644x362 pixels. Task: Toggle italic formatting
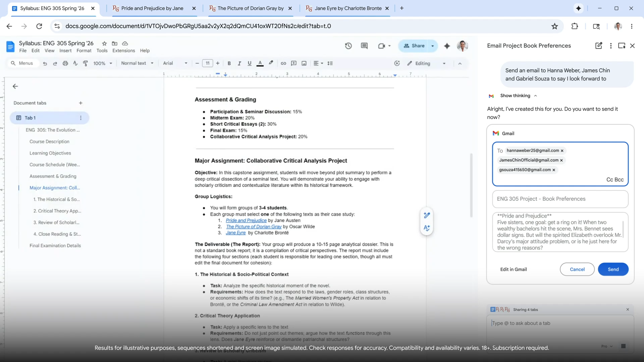[x=239, y=63]
